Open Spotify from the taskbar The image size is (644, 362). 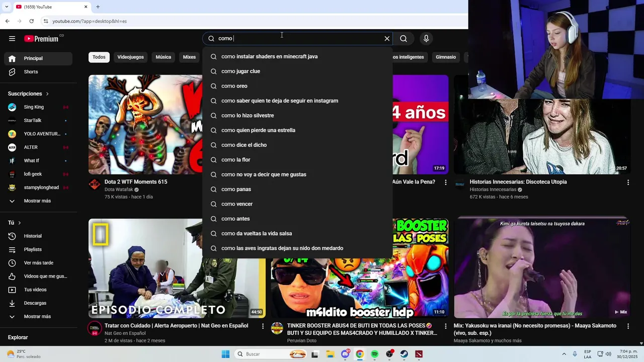click(374, 354)
